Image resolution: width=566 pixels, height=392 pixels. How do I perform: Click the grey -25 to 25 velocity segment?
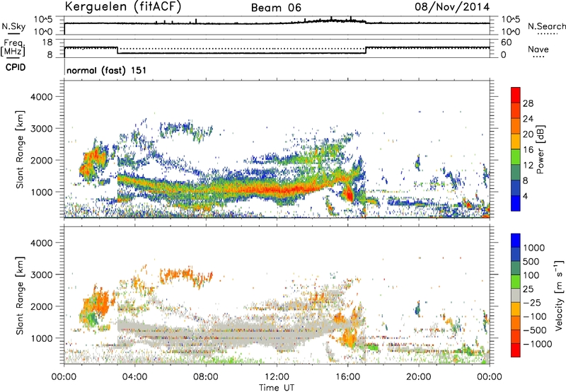tap(516, 296)
